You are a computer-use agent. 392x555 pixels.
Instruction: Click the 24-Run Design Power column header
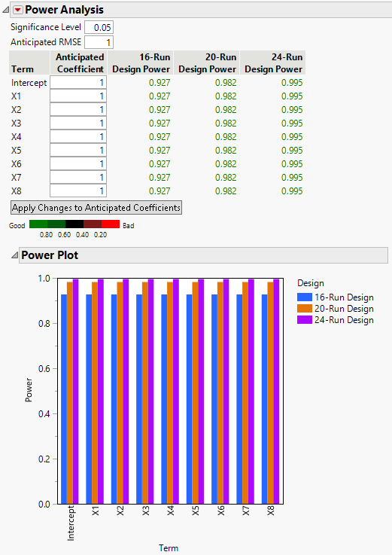273,63
